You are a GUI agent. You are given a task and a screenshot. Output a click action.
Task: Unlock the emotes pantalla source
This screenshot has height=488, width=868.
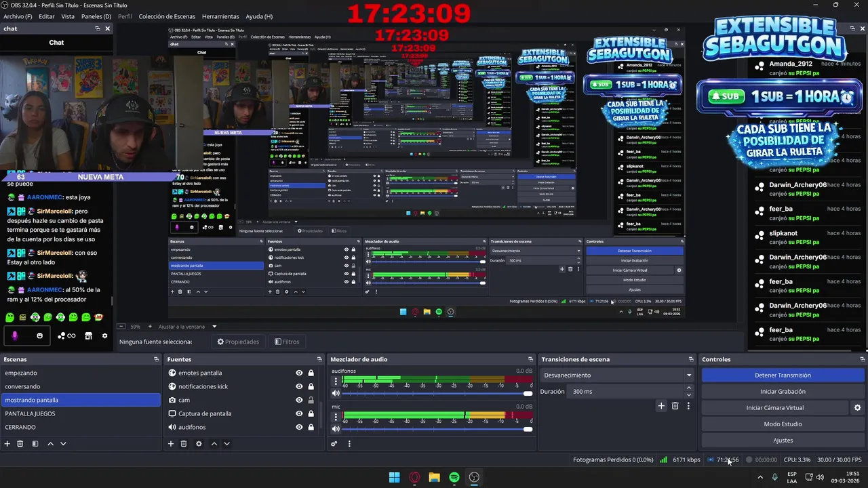click(x=311, y=373)
